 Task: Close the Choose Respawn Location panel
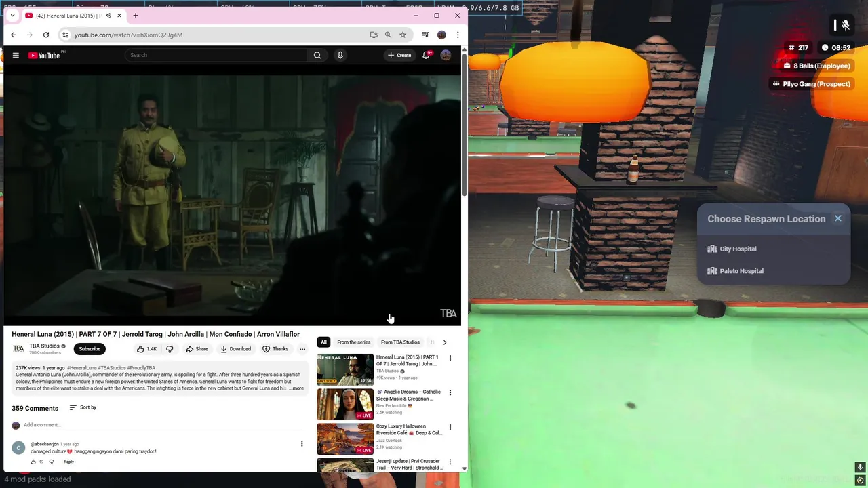pos(838,218)
